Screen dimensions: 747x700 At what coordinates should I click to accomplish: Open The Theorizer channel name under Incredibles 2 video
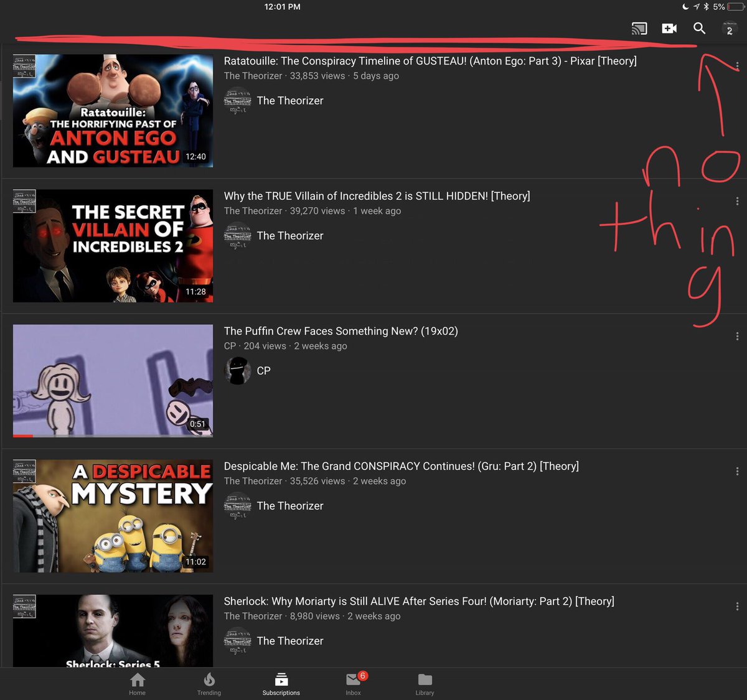tap(290, 236)
